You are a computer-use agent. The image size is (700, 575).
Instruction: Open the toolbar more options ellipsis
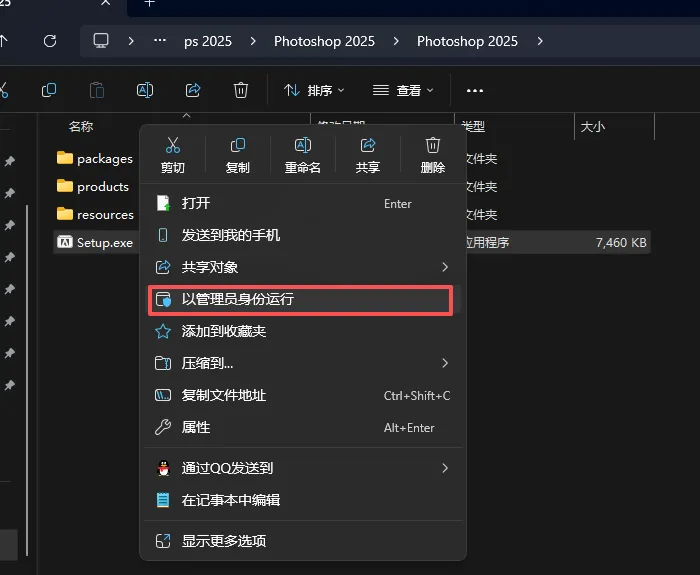[475, 91]
